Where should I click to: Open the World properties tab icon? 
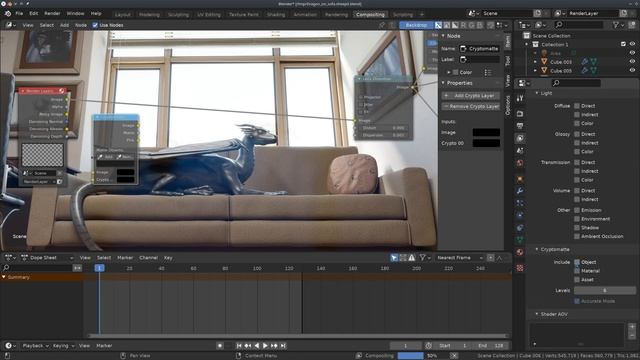(520, 163)
